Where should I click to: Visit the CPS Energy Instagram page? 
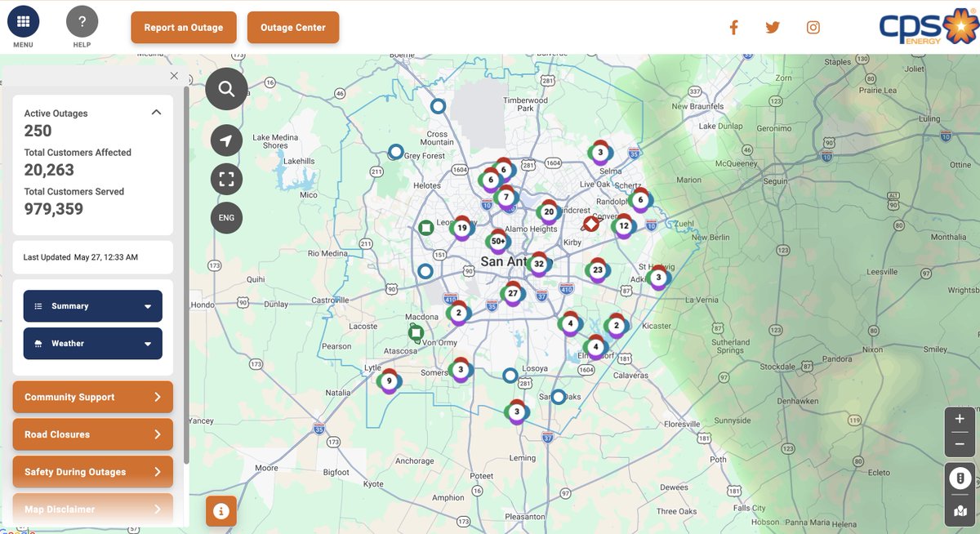[813, 28]
